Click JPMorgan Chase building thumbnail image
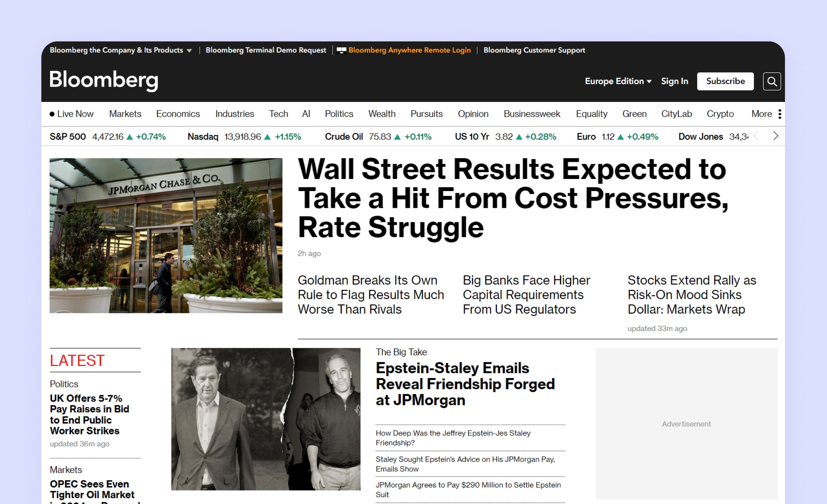The height and width of the screenshot is (504, 827). pos(166,235)
